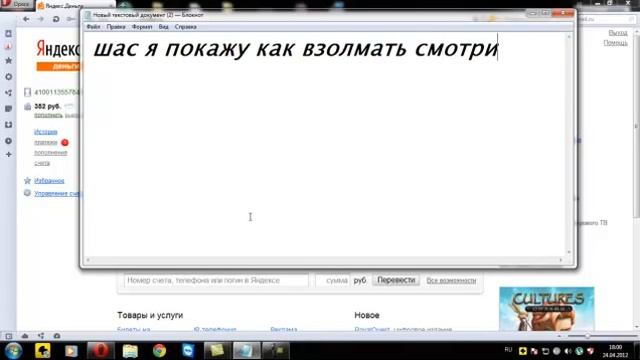Screen dimensions: 640x360
Task: Open the Избранное link
Action: click(x=49, y=180)
